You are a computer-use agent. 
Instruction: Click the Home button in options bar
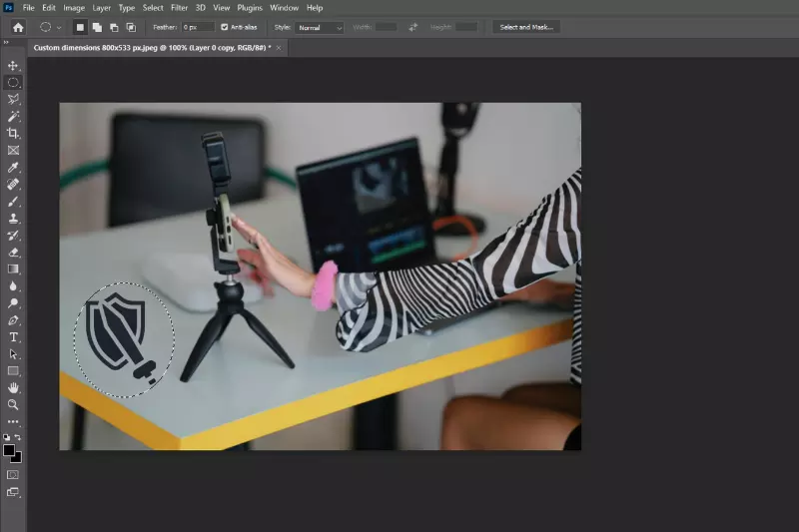[x=18, y=28]
